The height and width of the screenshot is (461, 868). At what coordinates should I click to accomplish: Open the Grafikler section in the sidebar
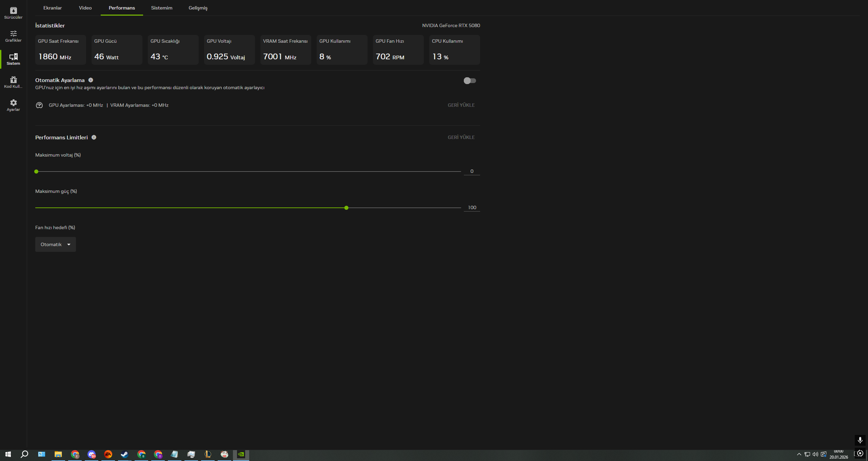[x=13, y=36]
